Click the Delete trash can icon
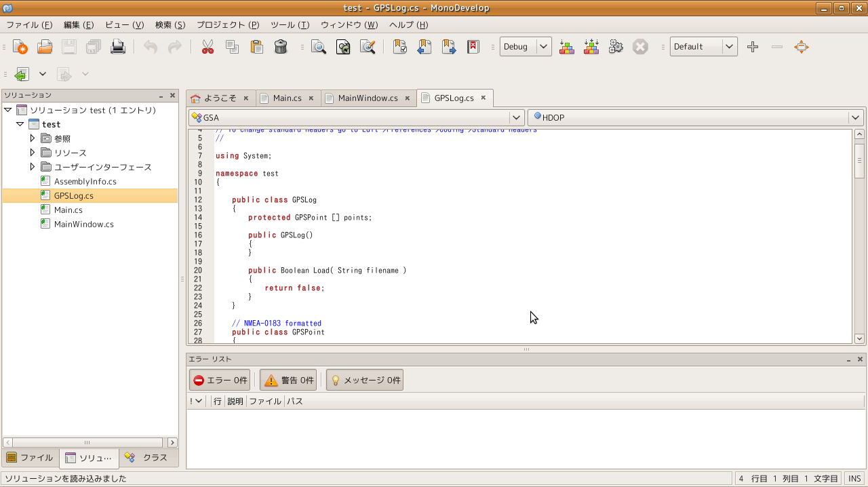Viewport: 868px width, 487px height. click(x=281, y=47)
